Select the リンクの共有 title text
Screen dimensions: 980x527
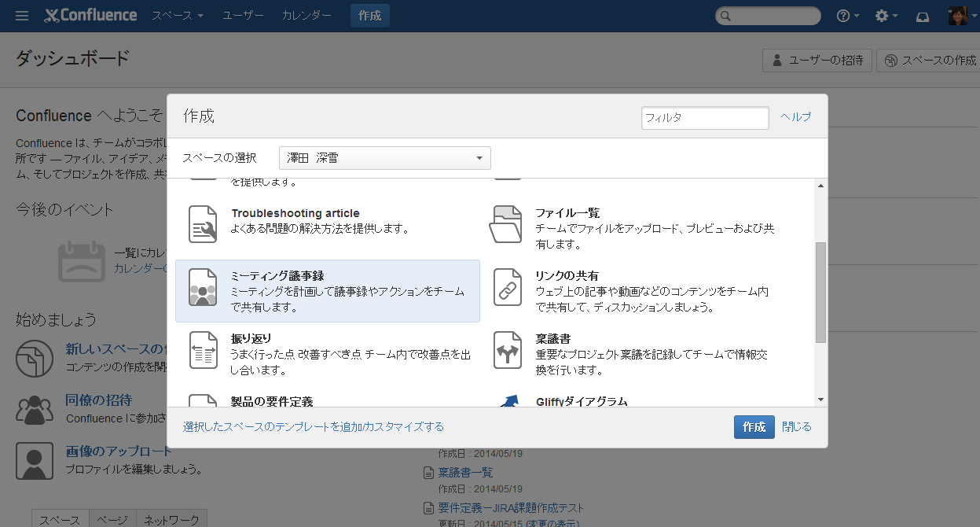[x=567, y=276]
